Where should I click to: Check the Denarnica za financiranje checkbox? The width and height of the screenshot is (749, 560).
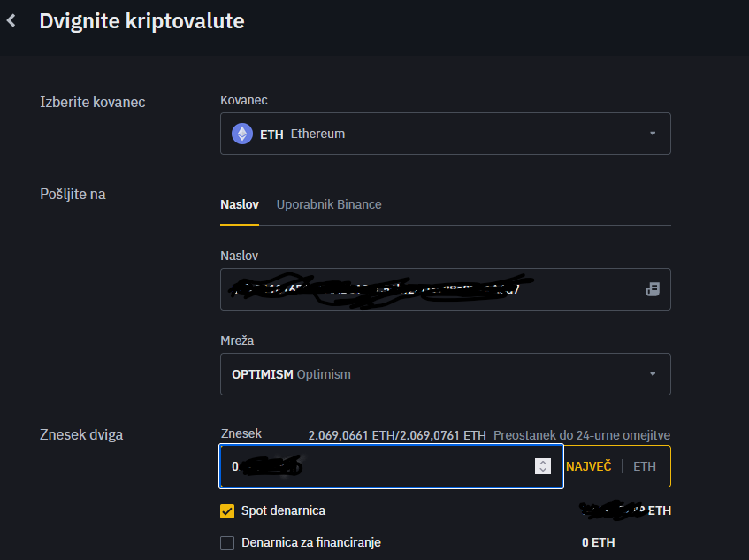coord(227,543)
